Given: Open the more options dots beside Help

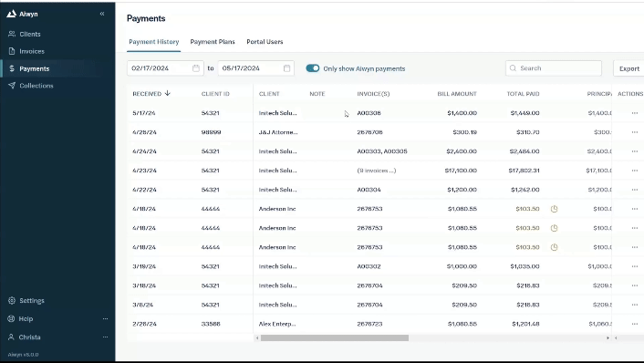Looking at the screenshot, I should click(105, 318).
